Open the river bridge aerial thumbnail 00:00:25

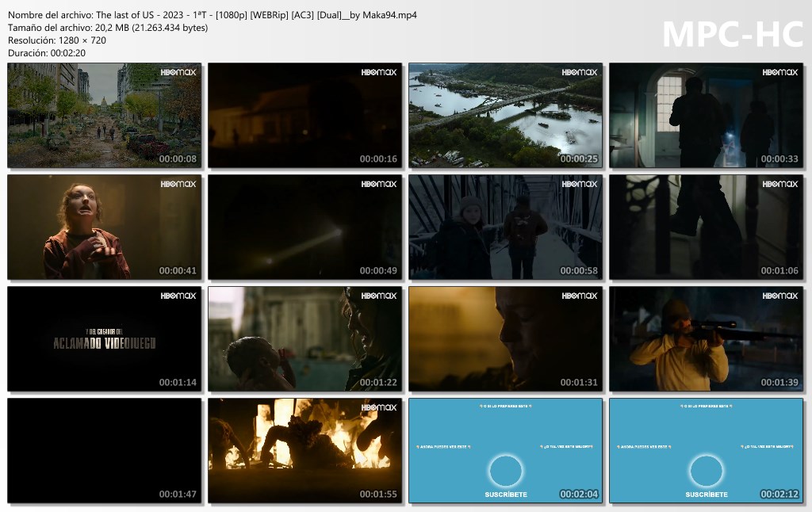[505, 116]
